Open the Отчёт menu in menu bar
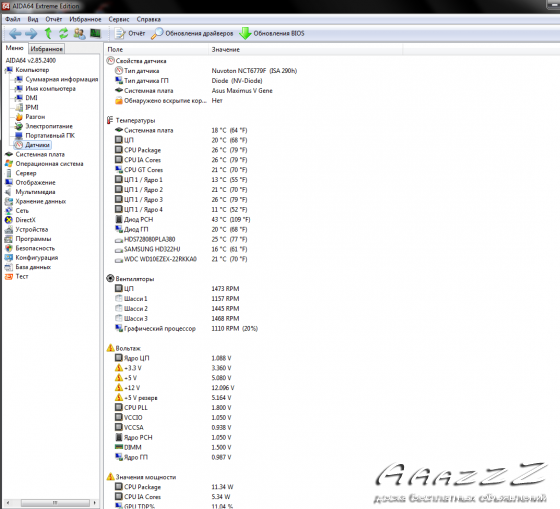 click(54, 19)
